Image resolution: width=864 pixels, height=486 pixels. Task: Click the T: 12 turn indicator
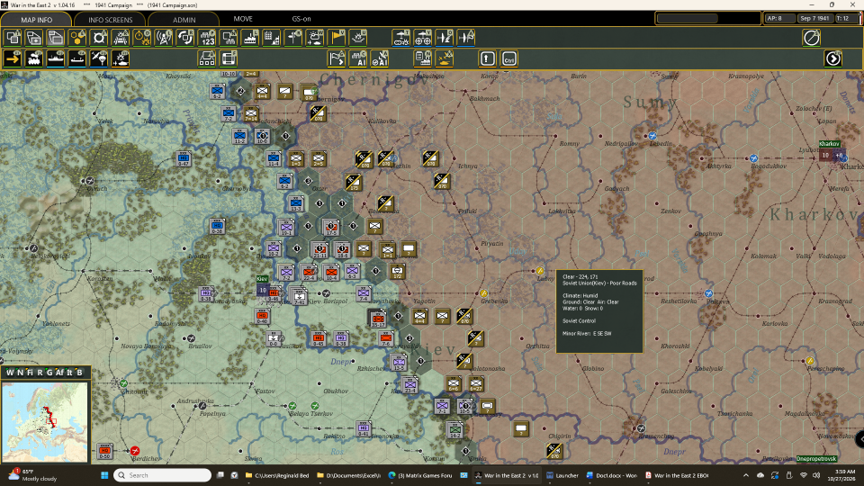point(845,18)
